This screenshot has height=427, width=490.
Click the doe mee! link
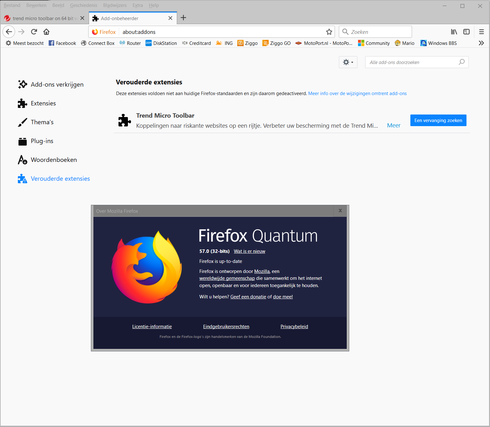pyautogui.click(x=283, y=297)
